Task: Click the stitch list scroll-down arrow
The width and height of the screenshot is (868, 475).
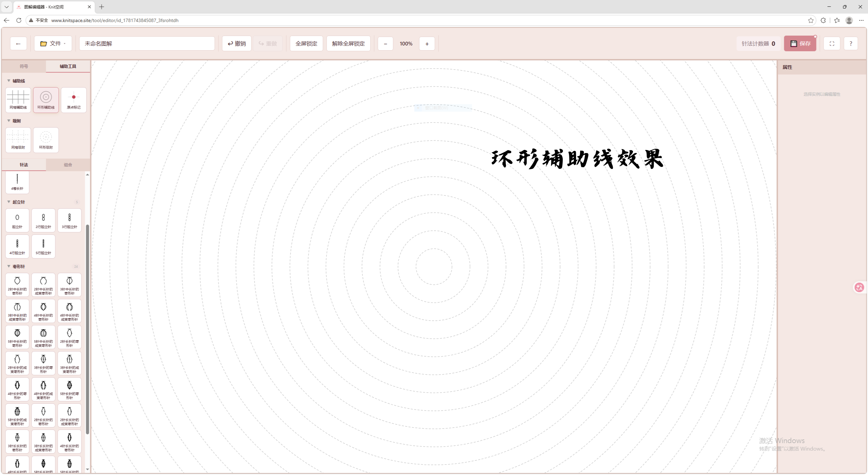Action: (x=87, y=470)
